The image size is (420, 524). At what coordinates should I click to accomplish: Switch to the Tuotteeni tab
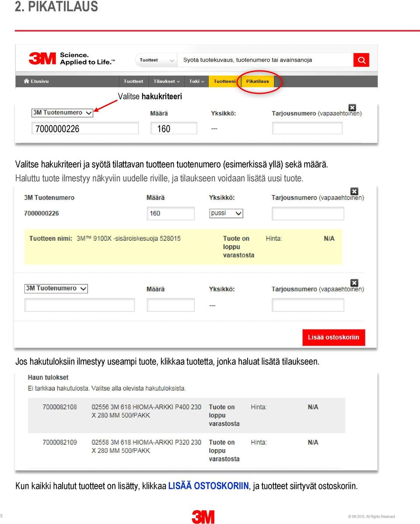tap(224, 81)
